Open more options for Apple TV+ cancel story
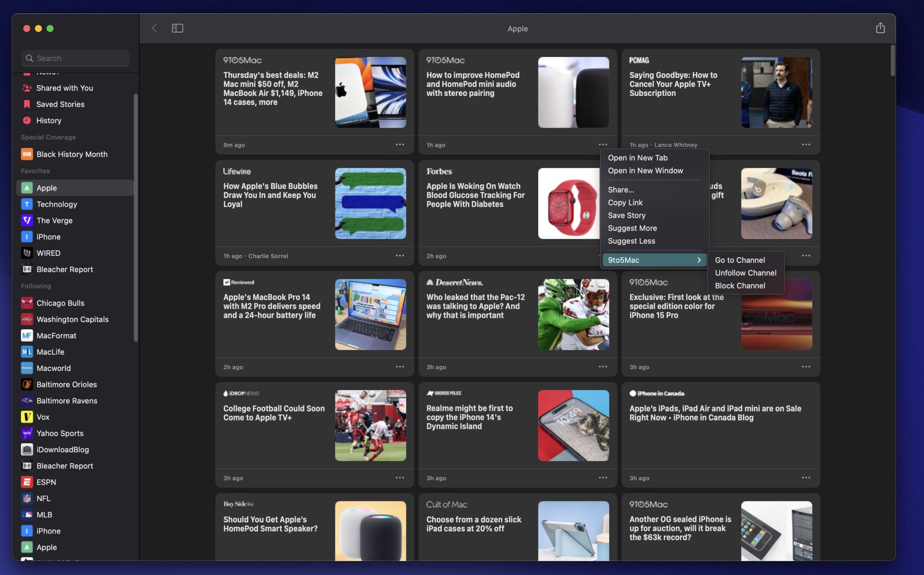Screen dimensions: 924x575 (806, 145)
